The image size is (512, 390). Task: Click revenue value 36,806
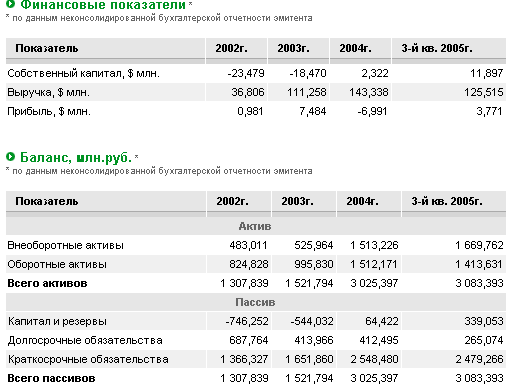tap(248, 92)
